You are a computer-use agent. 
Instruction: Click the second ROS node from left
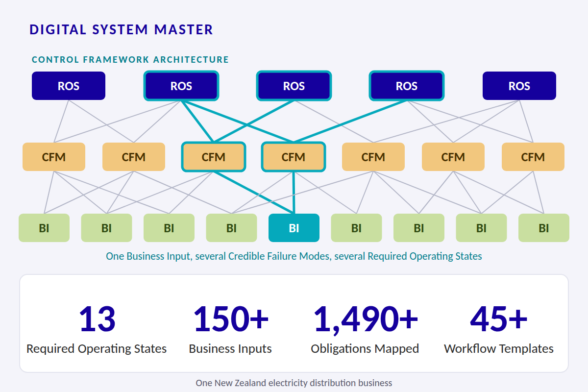181,86
